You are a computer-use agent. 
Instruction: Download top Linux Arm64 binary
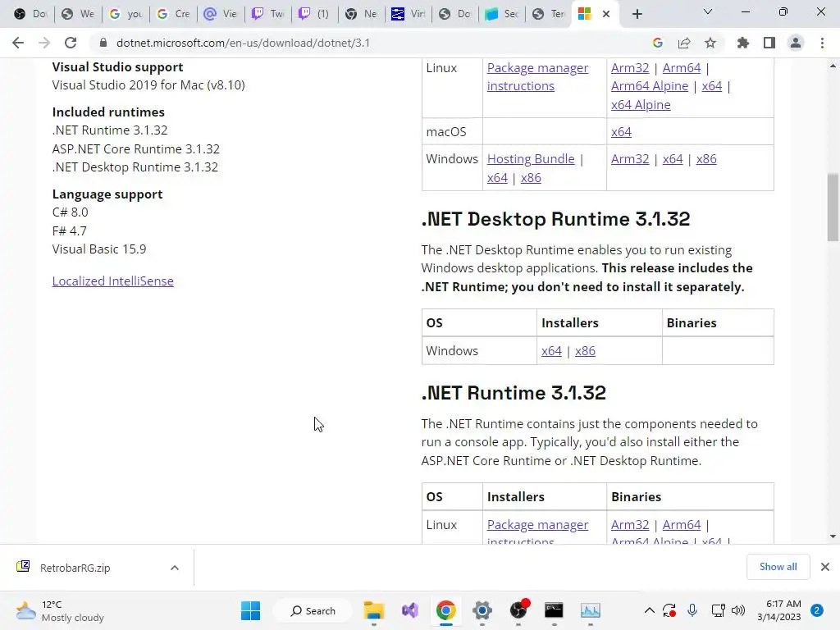click(682, 68)
